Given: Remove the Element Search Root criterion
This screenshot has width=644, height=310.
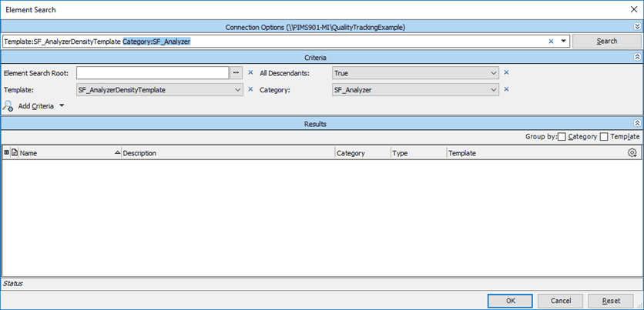Looking at the screenshot, I should 250,72.
